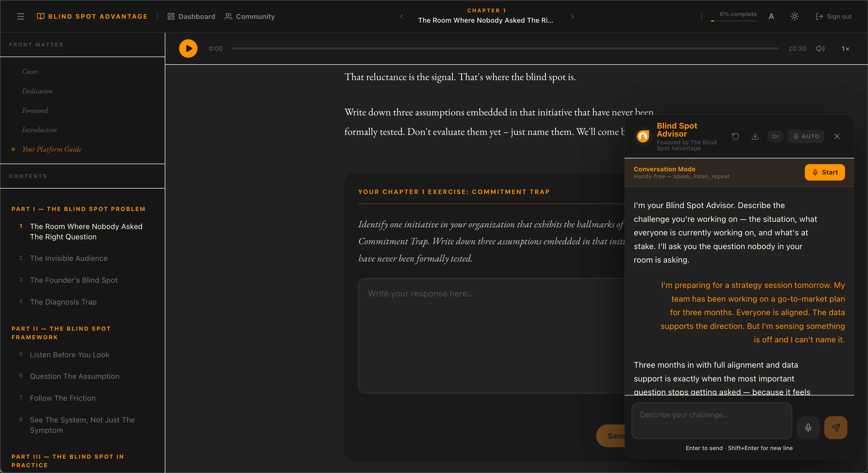Screen dimensions: 868x473
Task: Click in the exercise response text area
Action: (491, 336)
